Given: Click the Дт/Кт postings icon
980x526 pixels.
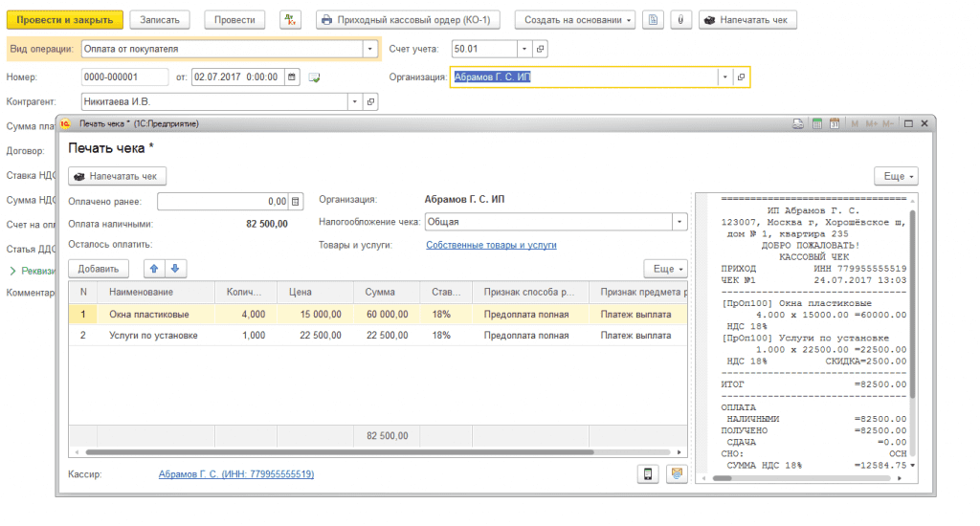Looking at the screenshot, I should pyautogui.click(x=290, y=20).
